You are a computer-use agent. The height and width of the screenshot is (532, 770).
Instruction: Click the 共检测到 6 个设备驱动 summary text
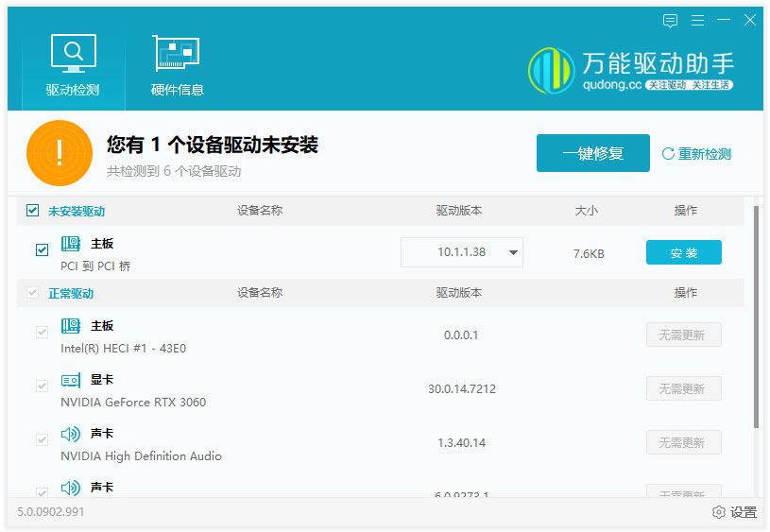pos(174,171)
